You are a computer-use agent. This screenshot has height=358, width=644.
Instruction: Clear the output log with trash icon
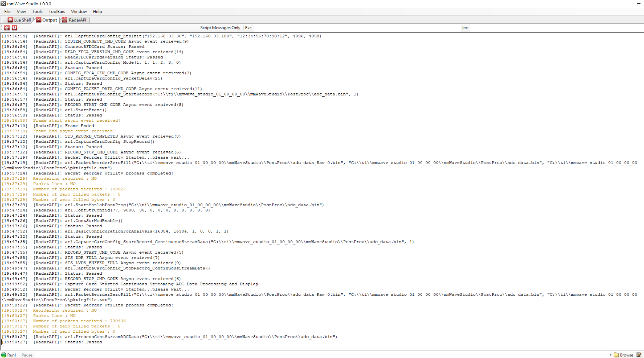7,28
